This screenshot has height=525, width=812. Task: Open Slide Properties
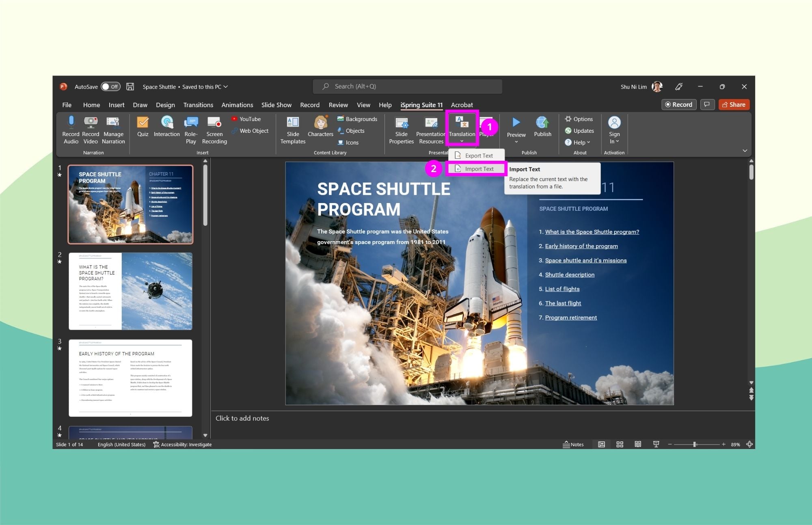[401, 130]
